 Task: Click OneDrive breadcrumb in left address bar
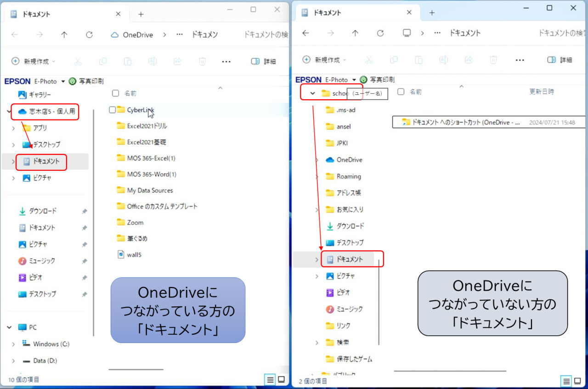[x=138, y=35]
